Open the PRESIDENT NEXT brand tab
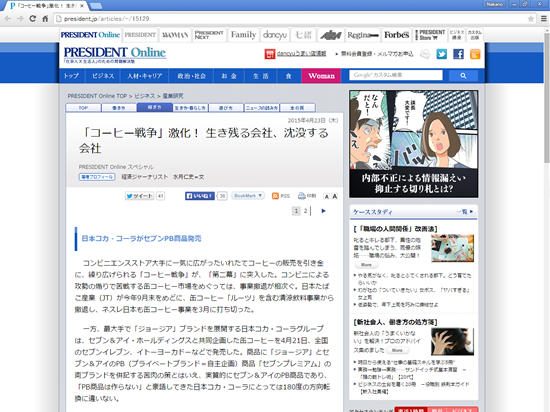Screen dimensions: 550x412 [209, 35]
